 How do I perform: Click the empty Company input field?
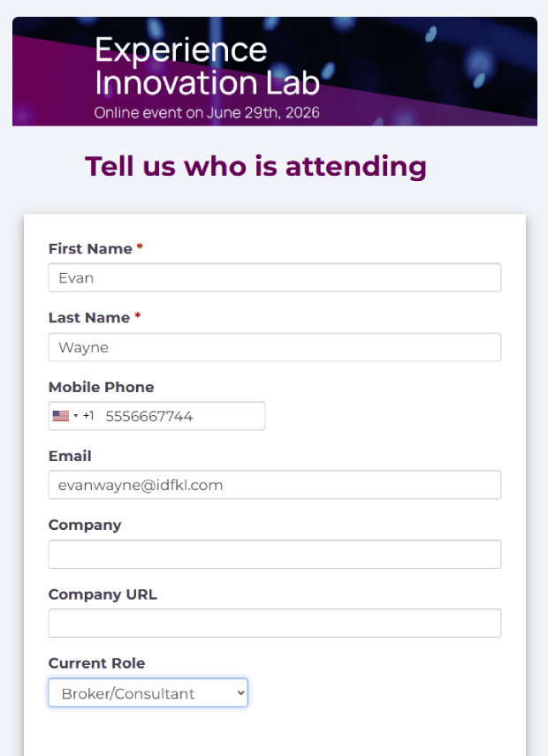(274, 554)
